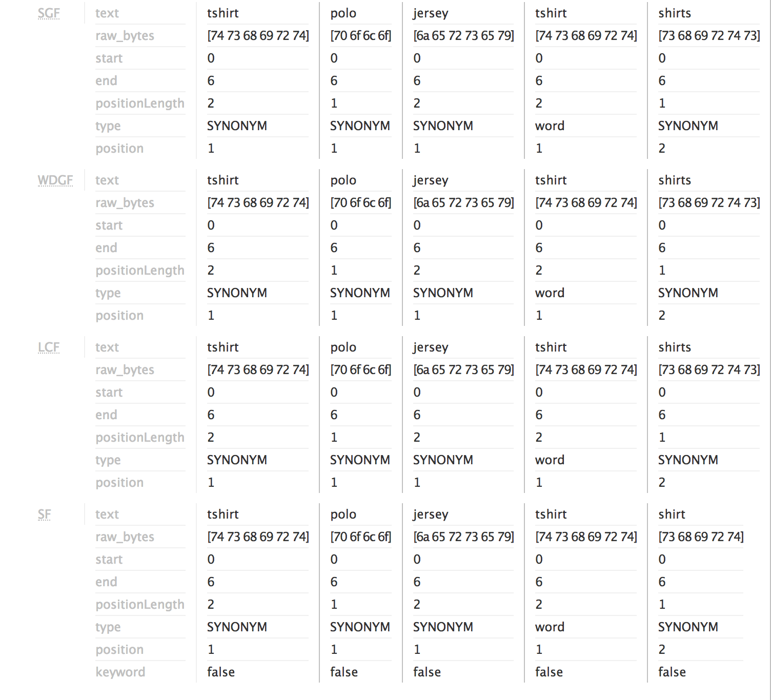771x700 pixels.
Task: Select 'start' row label in WDGF section
Action: click(x=109, y=225)
